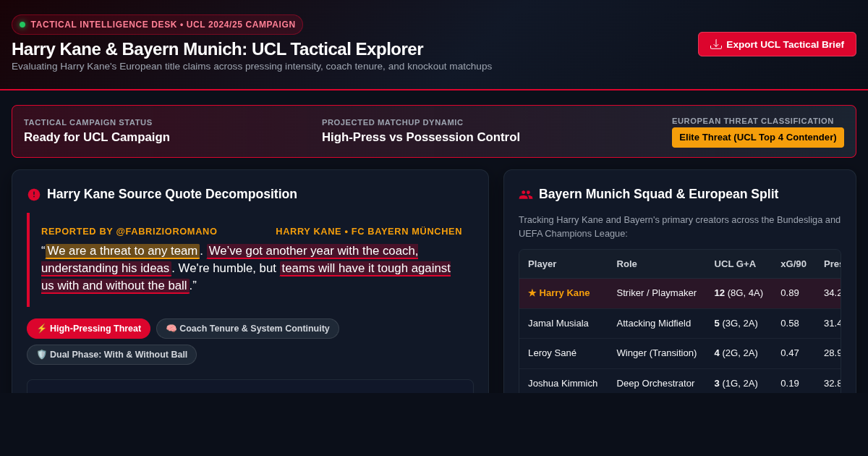Click the 0.89 xG/90 value

pyautogui.click(x=790, y=293)
